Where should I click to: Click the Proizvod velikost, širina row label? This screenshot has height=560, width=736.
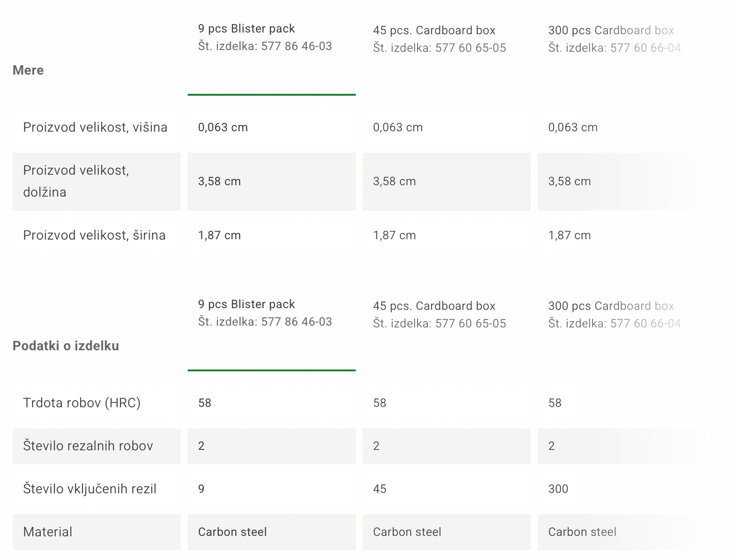[94, 235]
